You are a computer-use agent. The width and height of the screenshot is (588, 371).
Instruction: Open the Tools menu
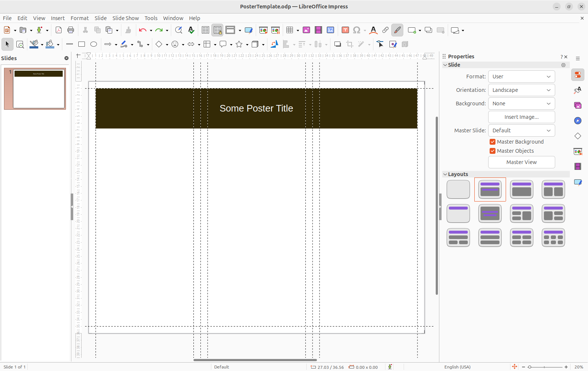click(x=151, y=18)
